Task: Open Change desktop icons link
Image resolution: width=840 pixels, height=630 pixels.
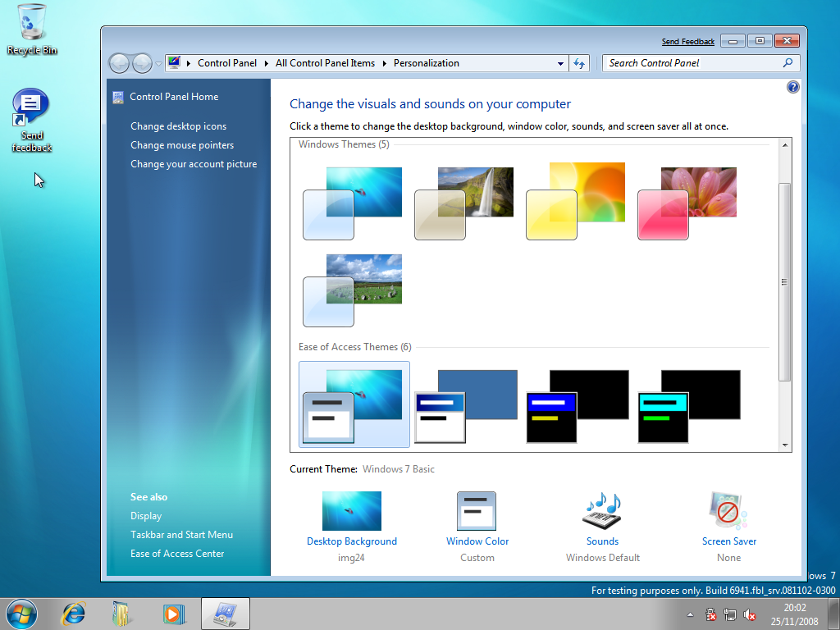Action: [x=178, y=126]
